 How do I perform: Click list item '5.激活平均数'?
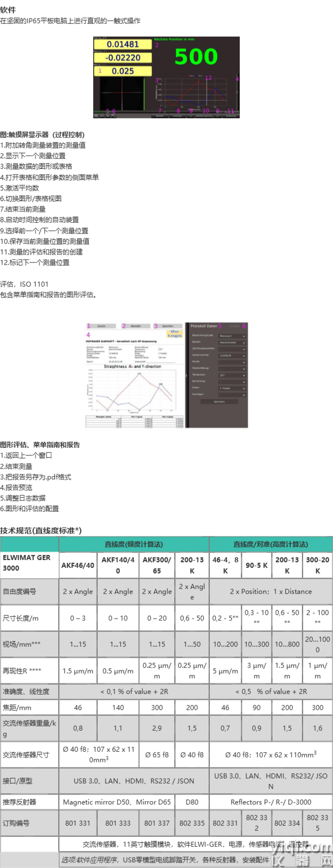pyautogui.click(x=19, y=188)
